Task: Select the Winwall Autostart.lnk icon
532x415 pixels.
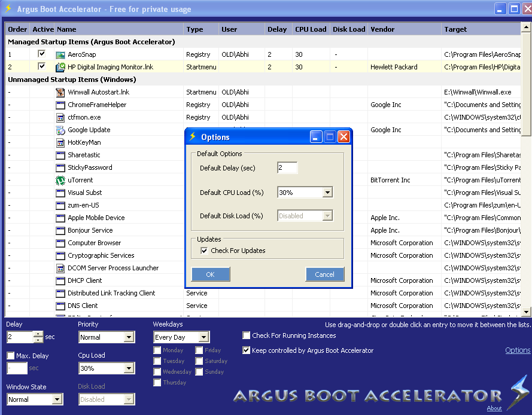Action: [x=60, y=92]
